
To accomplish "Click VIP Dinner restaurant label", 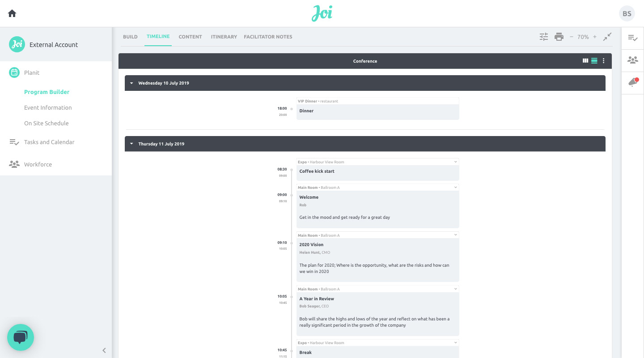I will click(x=318, y=101).
